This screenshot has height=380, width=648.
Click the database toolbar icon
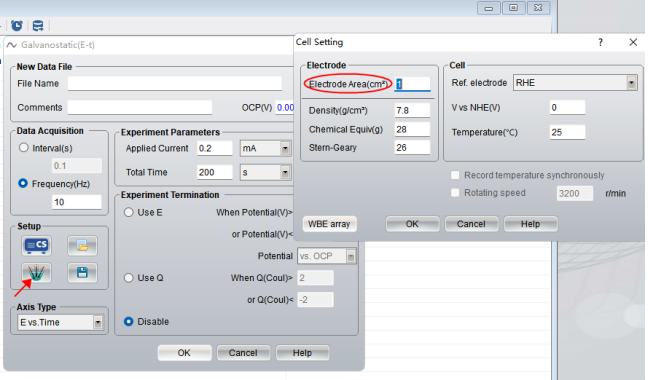(x=38, y=26)
